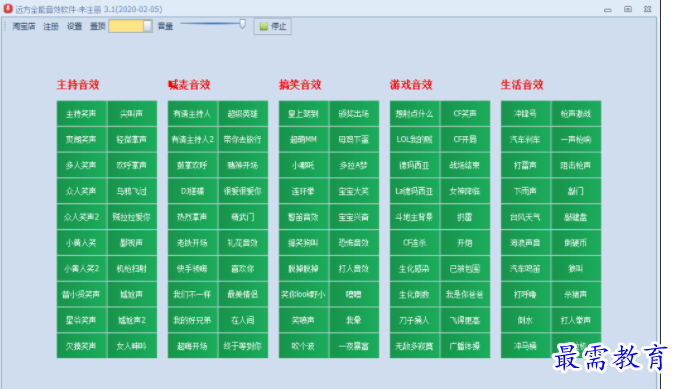Play the 冲马桶 sound
Image resolution: width=676 pixels, height=389 pixels.
(526, 346)
